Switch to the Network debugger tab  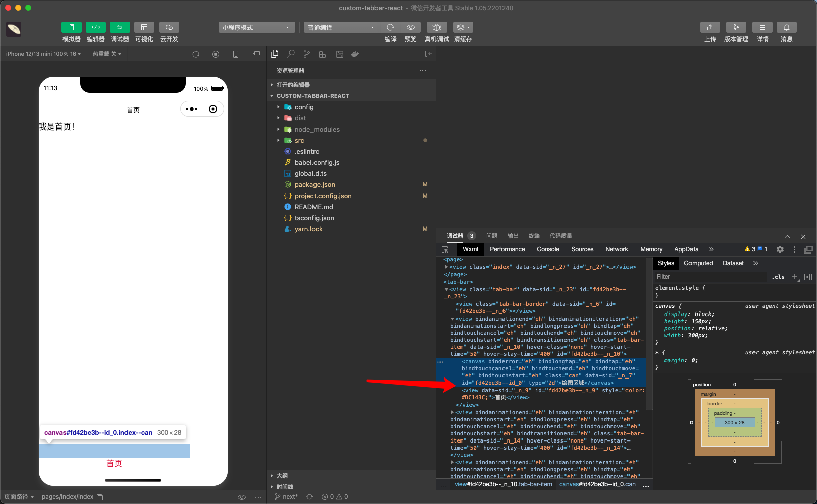pyautogui.click(x=616, y=249)
